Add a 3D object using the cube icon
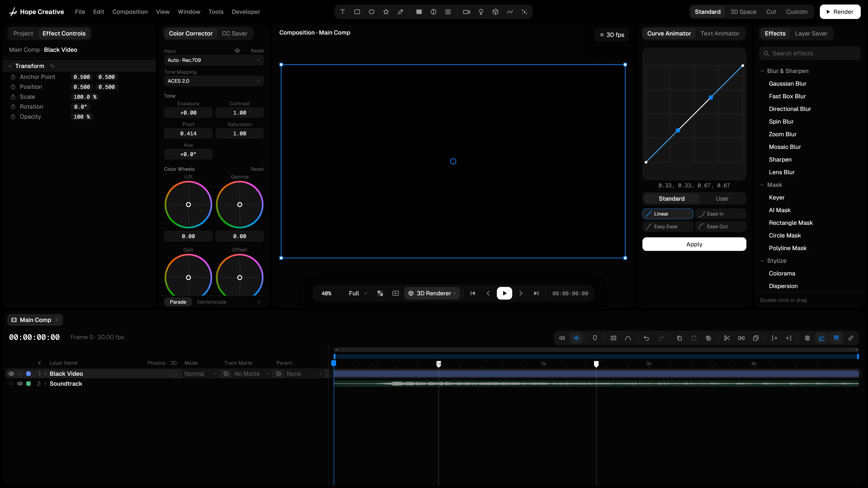Viewport: 868px width, 488px height. [495, 12]
